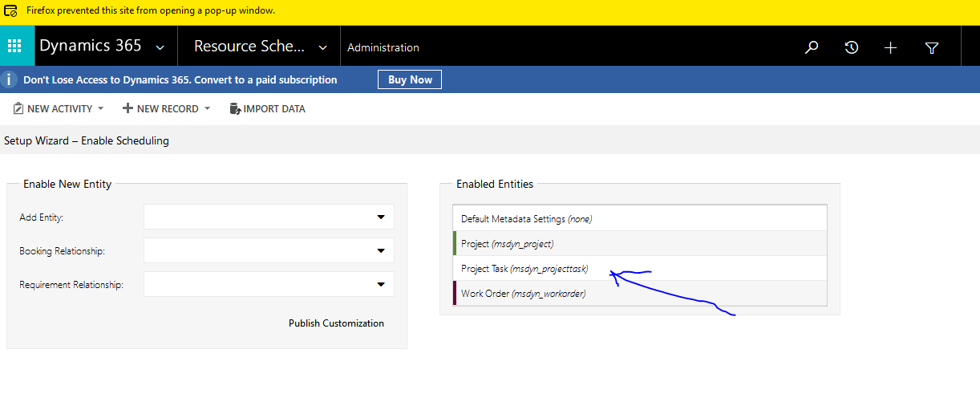Click the info icon in subscription banner

coord(8,79)
